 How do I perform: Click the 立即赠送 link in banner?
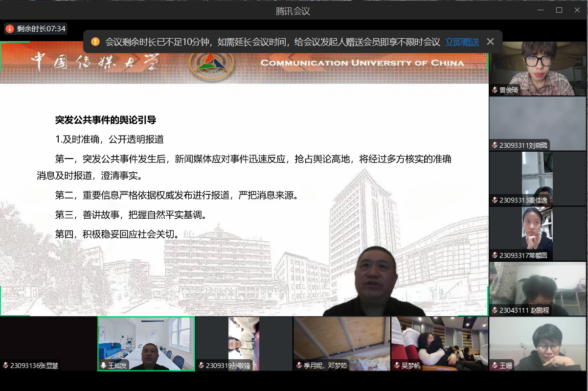(x=462, y=42)
